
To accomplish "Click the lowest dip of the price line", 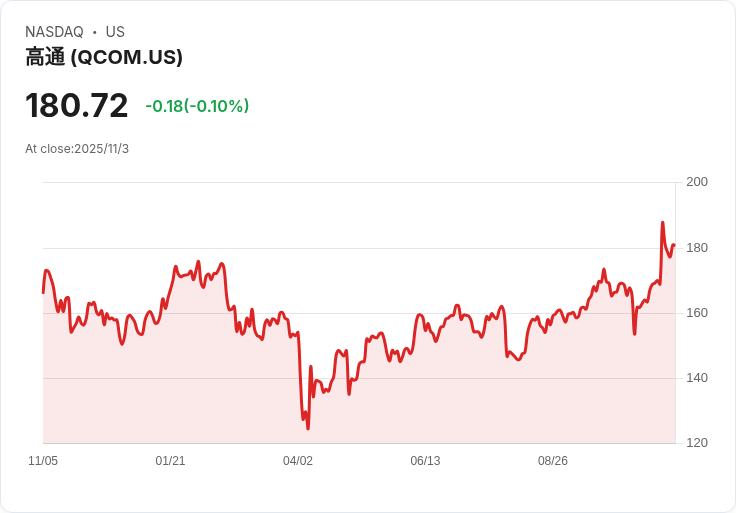I will click(308, 428).
